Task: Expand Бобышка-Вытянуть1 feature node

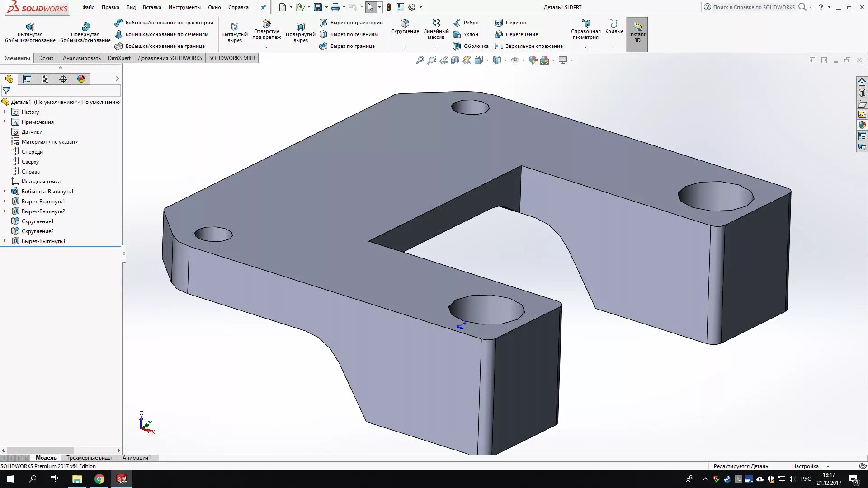Action: (x=5, y=191)
